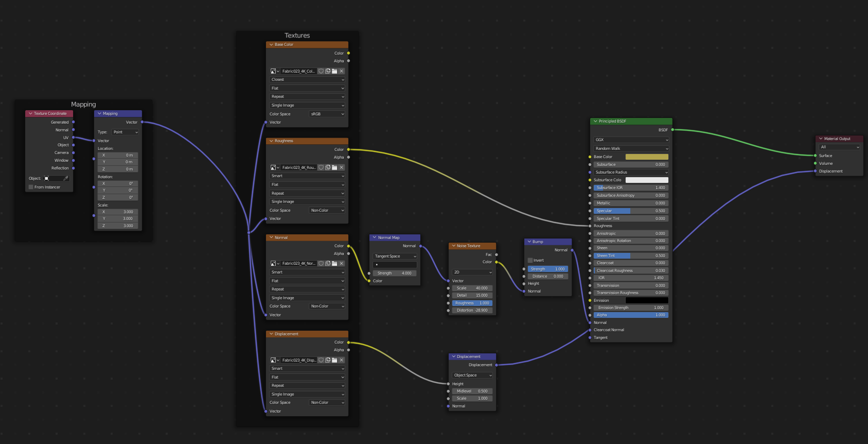Duplicate image icon in Roughness node
The height and width of the screenshot is (444, 868).
328,167
